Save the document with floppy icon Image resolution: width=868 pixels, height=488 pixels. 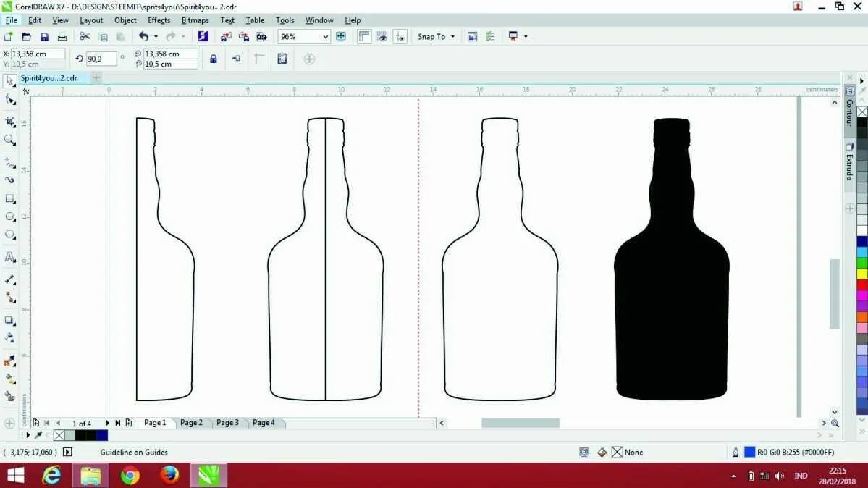[44, 36]
